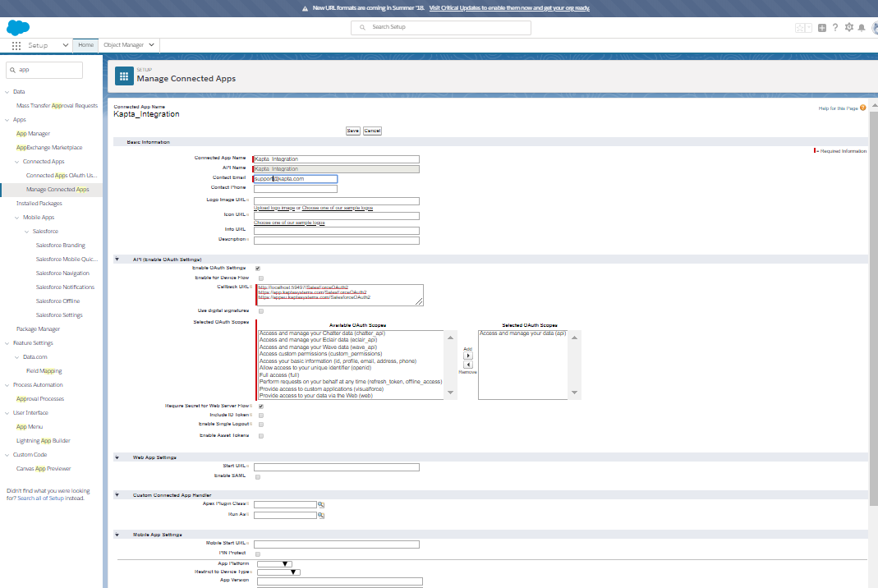Click the Add scope arrow button
Screen dimensions: 878x588
tap(468, 356)
